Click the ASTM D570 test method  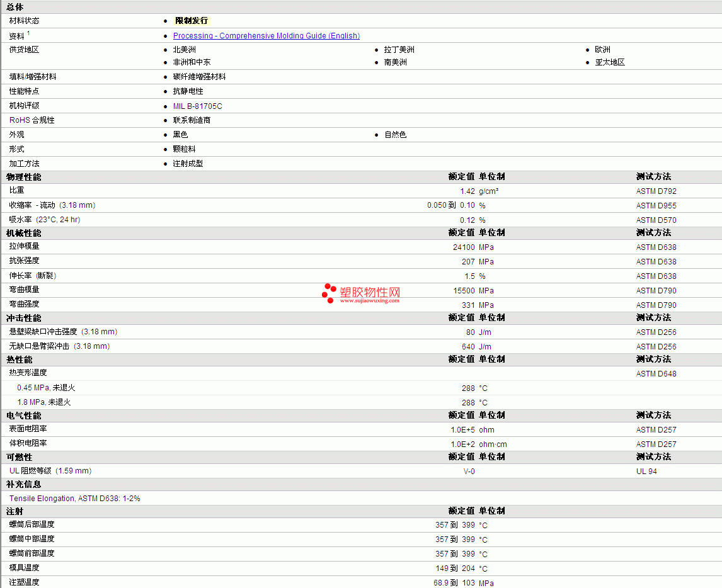pyautogui.click(x=656, y=220)
